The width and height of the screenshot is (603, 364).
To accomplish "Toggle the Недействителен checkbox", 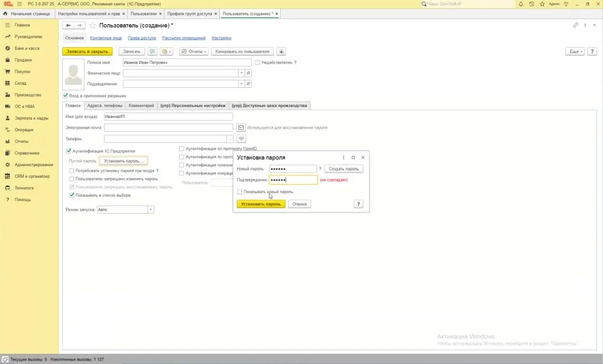I will (258, 62).
